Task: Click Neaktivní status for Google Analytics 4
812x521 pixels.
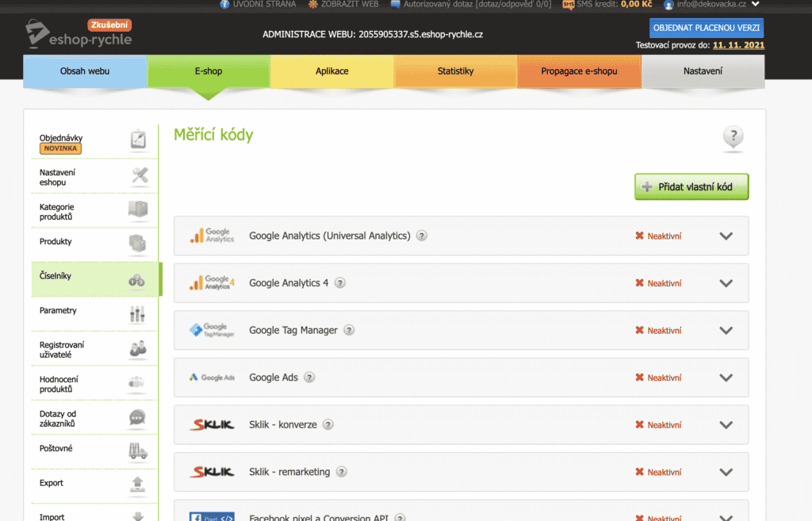Action: tap(658, 283)
